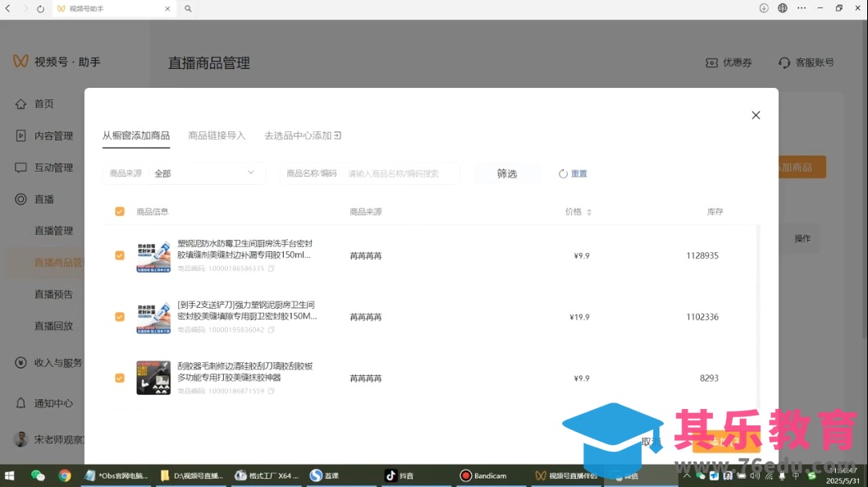Uncheck the 刮胶器 product checkbox
868x487 pixels.
coord(120,378)
